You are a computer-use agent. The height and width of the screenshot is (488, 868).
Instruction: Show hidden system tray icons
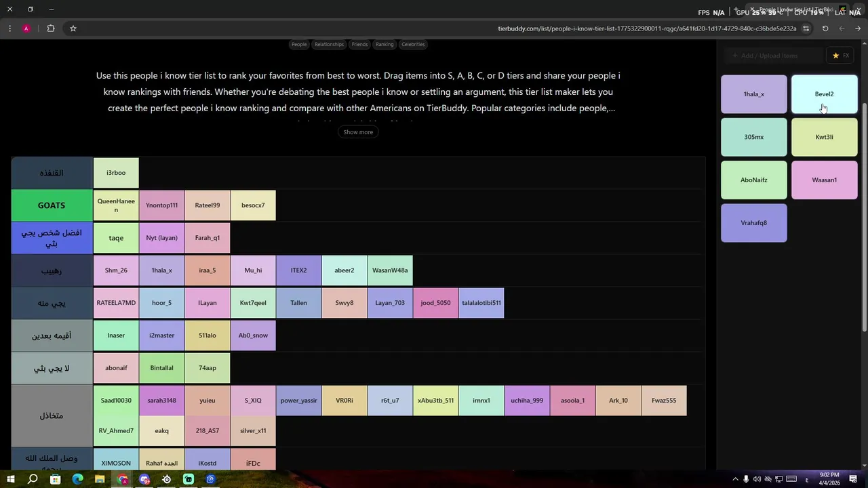tap(735, 479)
